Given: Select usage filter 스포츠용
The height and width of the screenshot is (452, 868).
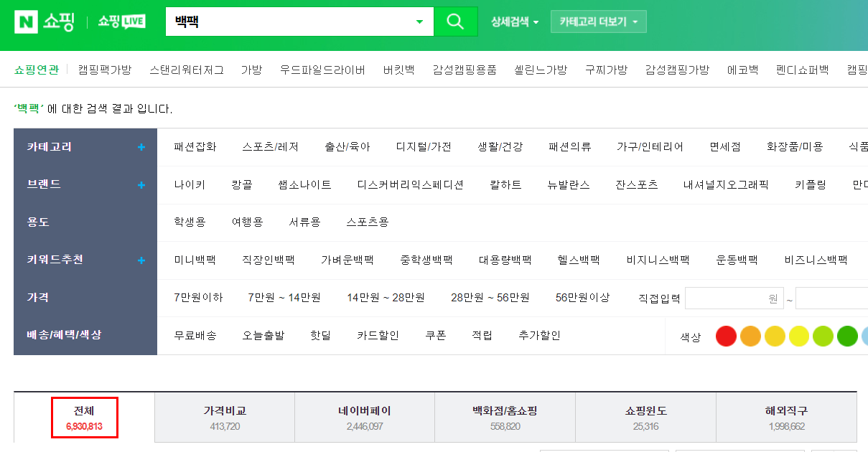Looking at the screenshot, I should (368, 222).
